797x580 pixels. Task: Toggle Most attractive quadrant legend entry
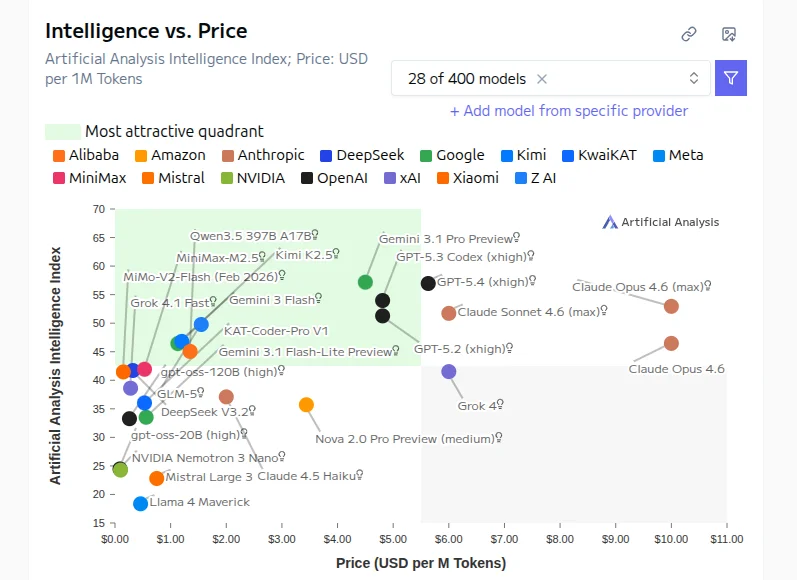tap(155, 131)
